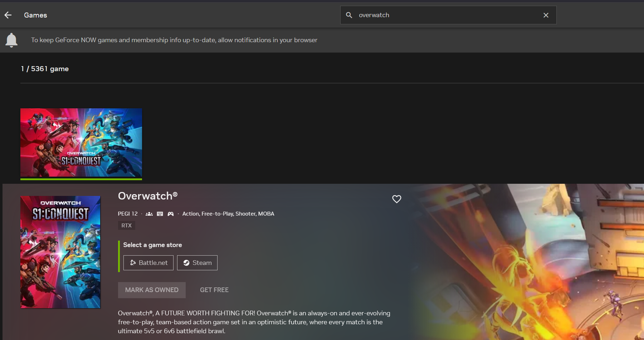Screen dimensions: 644x340
Task: Click the green progress bar under the thumbnail
Action: click(x=81, y=178)
